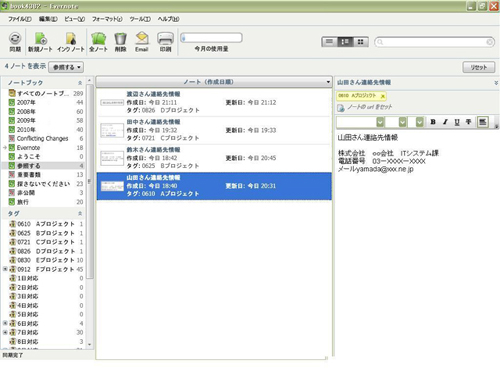Expand the 7日対応 tag
Screen dimensions: 500x375
(5, 332)
